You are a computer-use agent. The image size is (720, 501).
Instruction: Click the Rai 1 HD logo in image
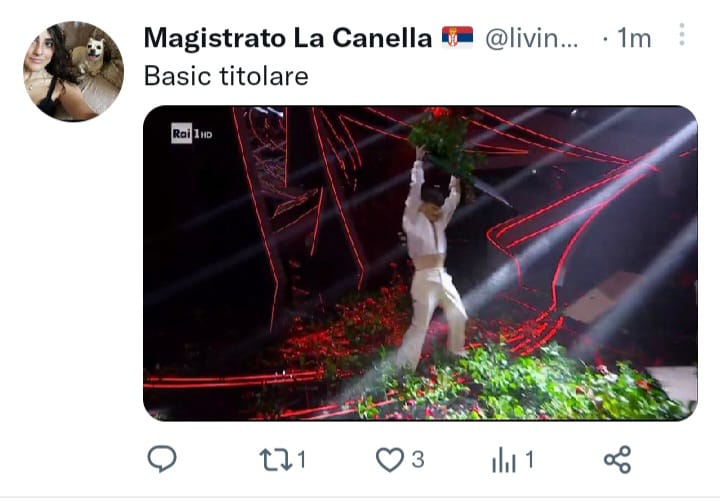click(192, 134)
